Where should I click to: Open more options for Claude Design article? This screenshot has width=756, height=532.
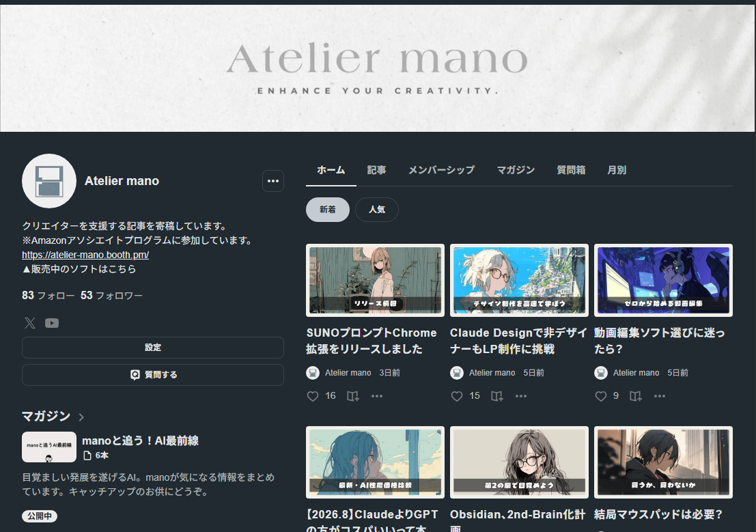coord(520,396)
